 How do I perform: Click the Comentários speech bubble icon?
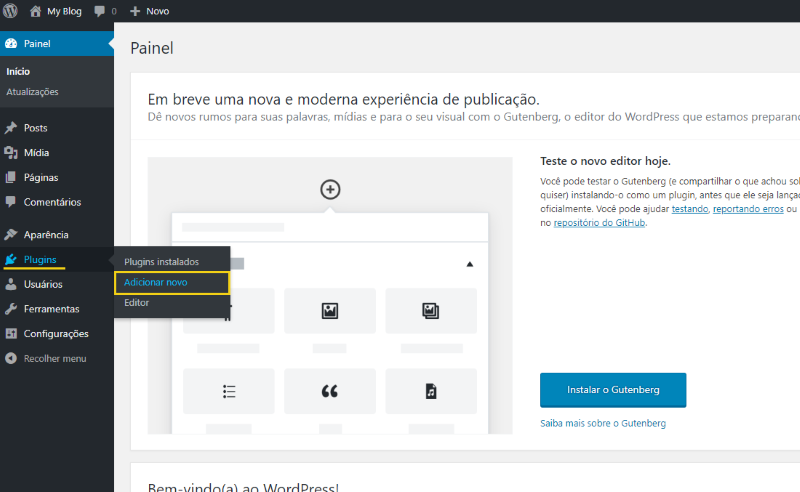[11, 202]
